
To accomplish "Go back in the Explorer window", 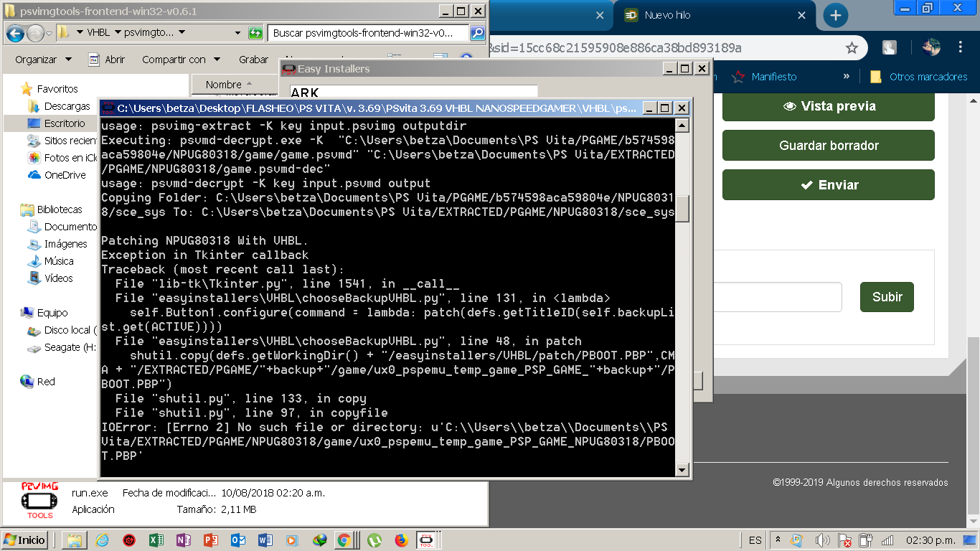I will coord(16,33).
